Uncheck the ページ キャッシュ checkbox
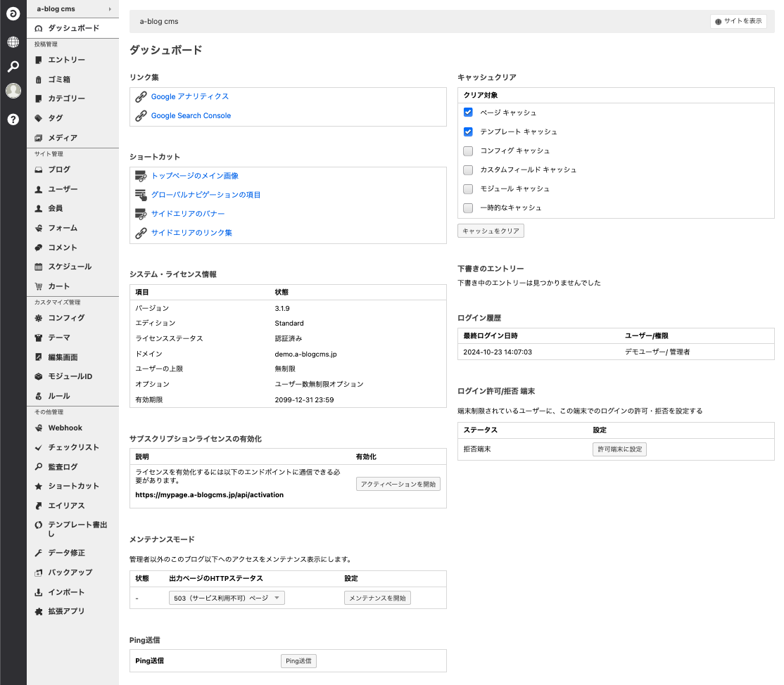This screenshot has height=685, width=784. (x=468, y=113)
